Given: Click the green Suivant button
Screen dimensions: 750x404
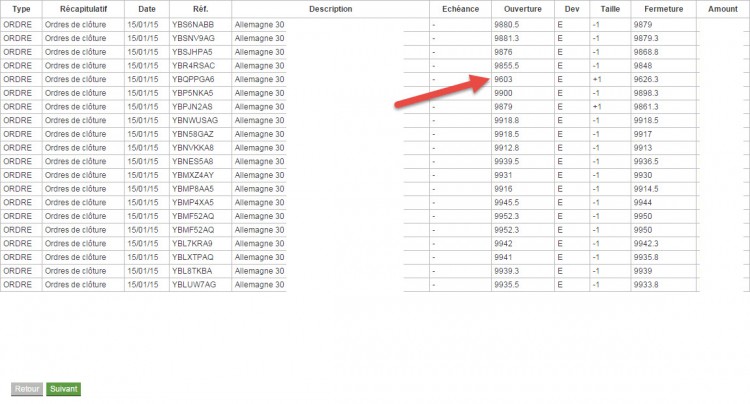Looking at the screenshot, I should click(64, 389).
